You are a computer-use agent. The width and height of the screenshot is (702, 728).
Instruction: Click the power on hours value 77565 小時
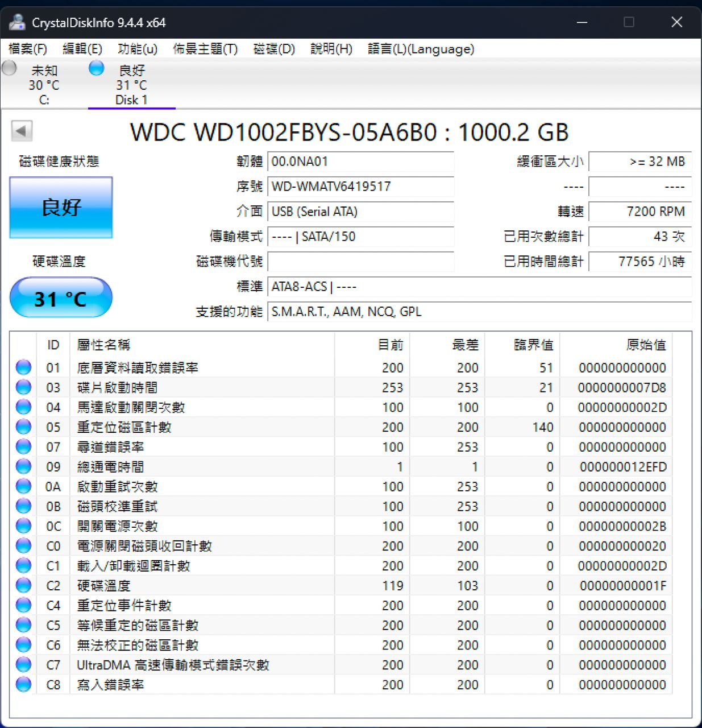click(x=640, y=262)
